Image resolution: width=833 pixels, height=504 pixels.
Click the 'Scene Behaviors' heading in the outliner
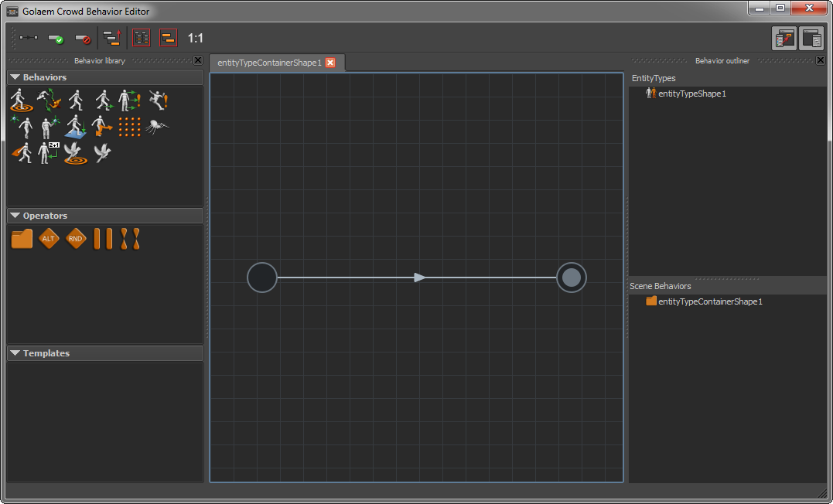point(661,286)
